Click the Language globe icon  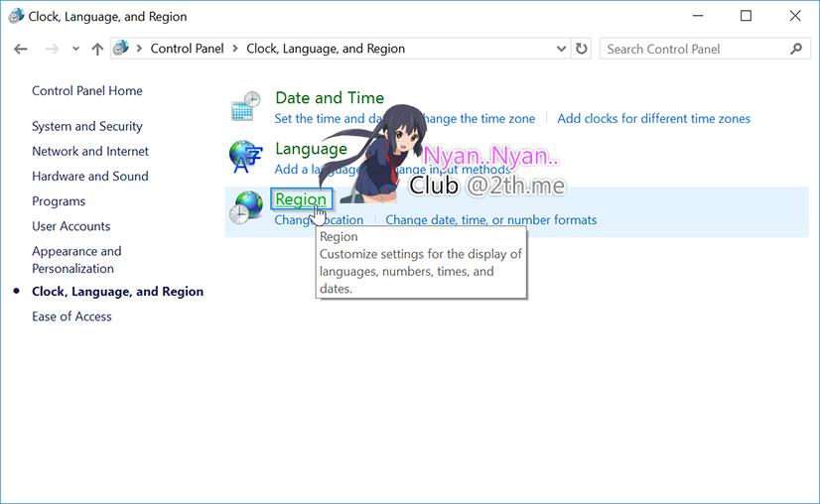tap(245, 157)
